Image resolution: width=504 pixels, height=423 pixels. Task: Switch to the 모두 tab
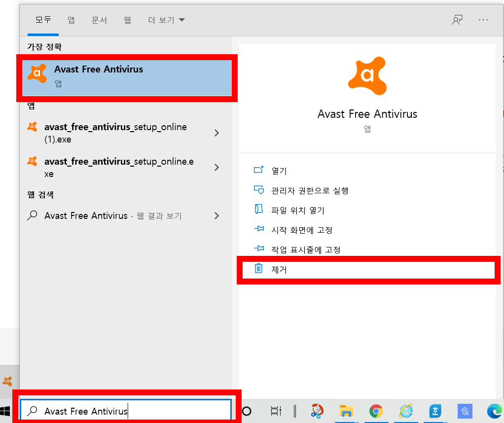point(43,20)
